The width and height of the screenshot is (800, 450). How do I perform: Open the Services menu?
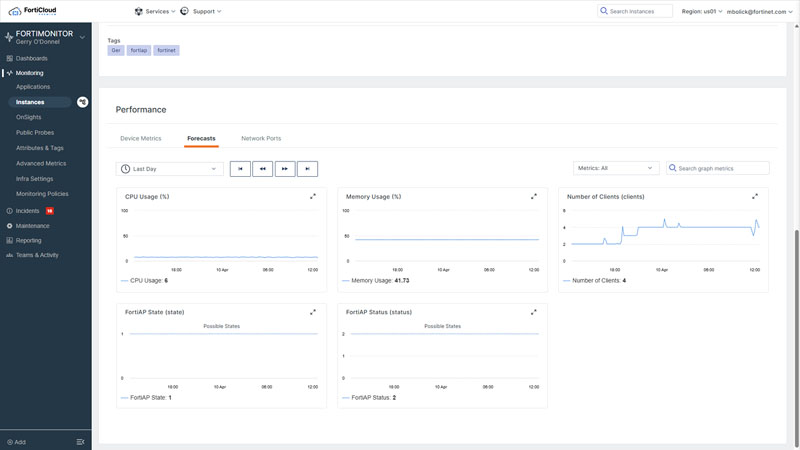(x=155, y=11)
